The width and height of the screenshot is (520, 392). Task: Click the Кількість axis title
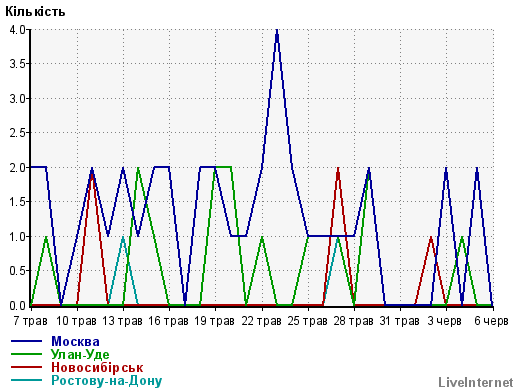pyautogui.click(x=35, y=12)
